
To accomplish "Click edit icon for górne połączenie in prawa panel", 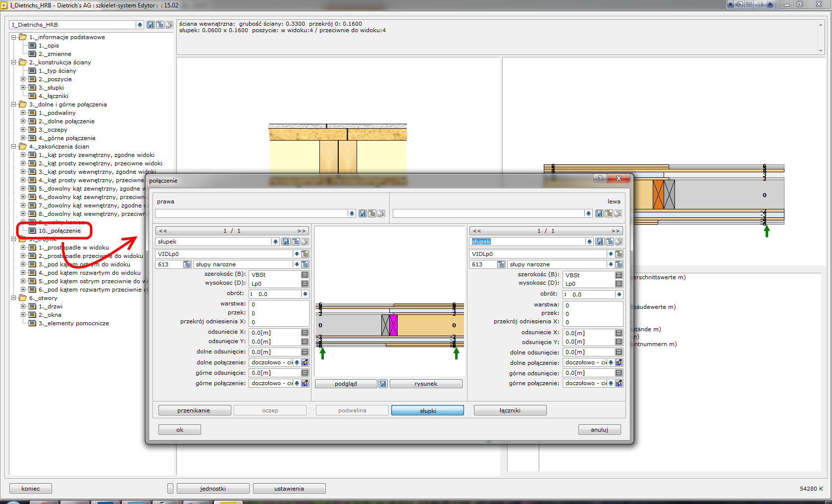I will coord(305,383).
